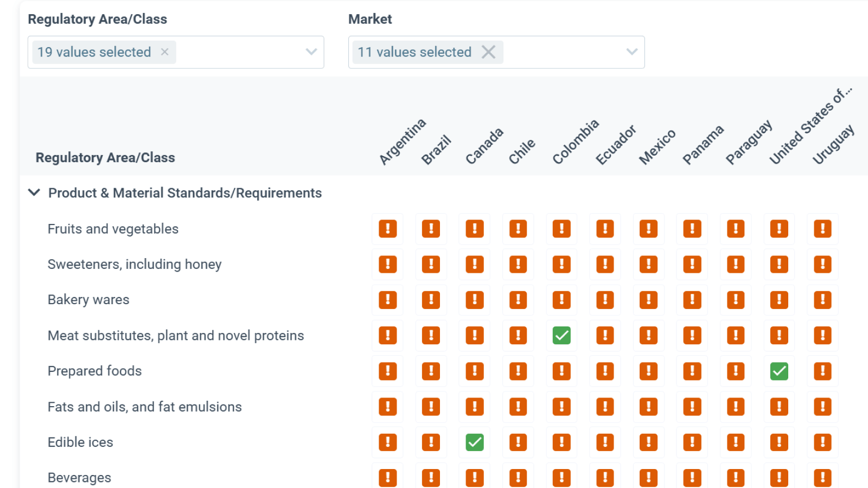This screenshot has width=868, height=488.
Task: Click green check for Colombia meat substitutes
Action: (x=561, y=336)
